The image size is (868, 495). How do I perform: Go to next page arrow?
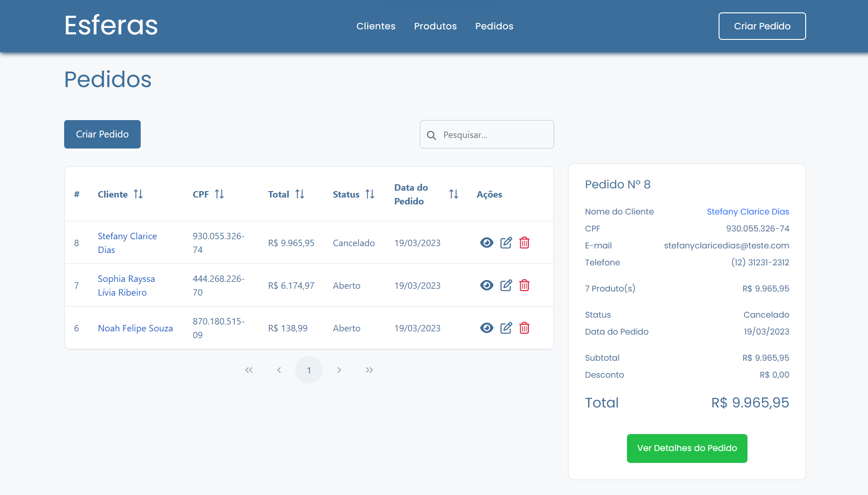(x=339, y=370)
